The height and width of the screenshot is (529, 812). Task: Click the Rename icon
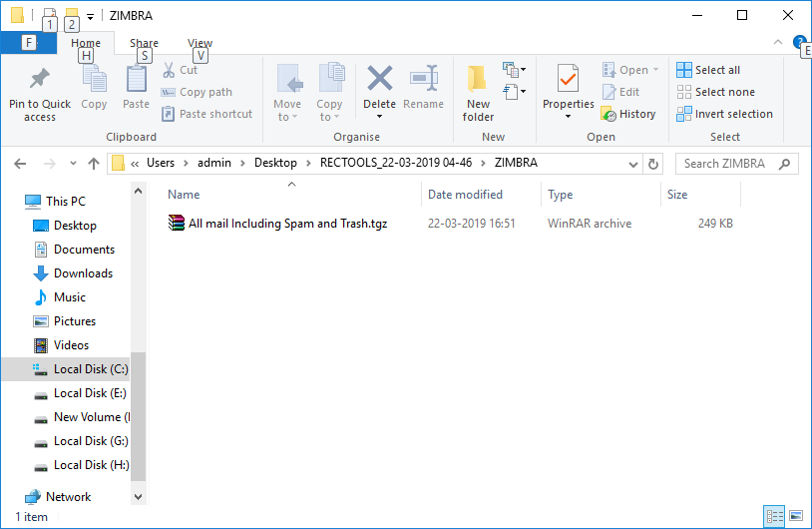click(424, 79)
